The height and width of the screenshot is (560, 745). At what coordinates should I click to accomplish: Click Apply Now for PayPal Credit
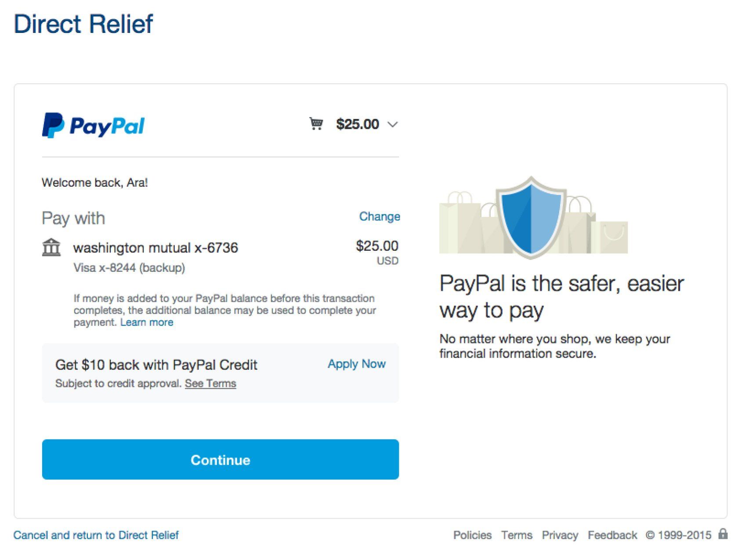pyautogui.click(x=357, y=364)
